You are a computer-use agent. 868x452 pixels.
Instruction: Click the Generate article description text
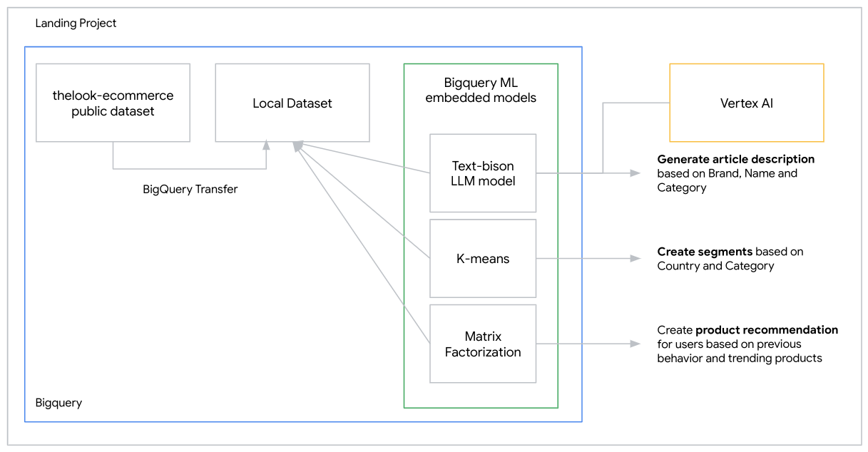pos(736,159)
